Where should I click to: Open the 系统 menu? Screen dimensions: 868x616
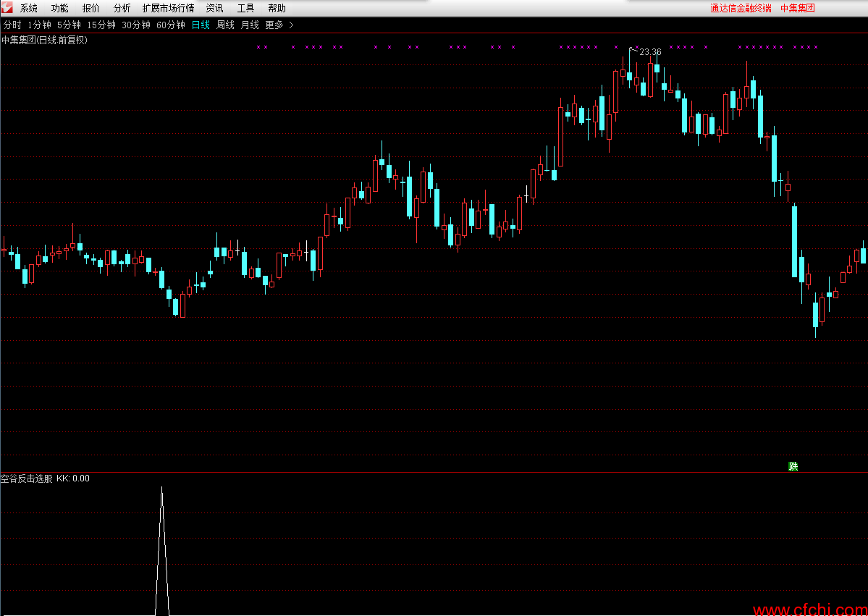[x=29, y=8]
